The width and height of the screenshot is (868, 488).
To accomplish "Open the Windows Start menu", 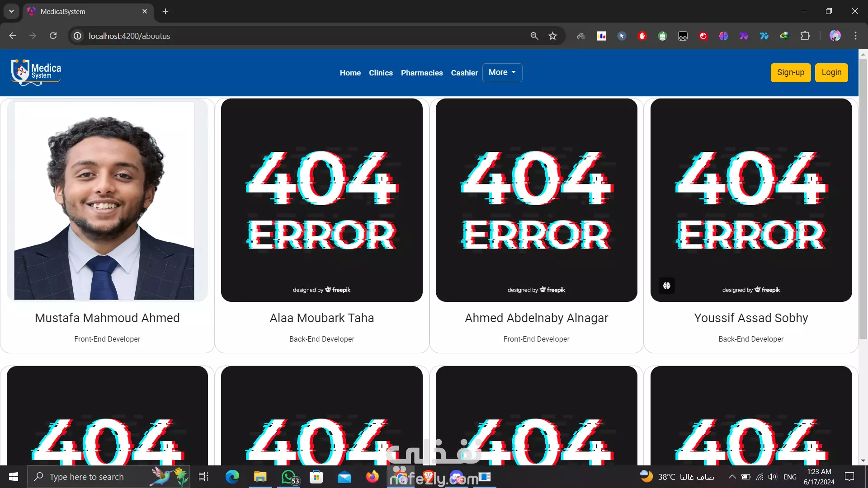I will (x=14, y=477).
